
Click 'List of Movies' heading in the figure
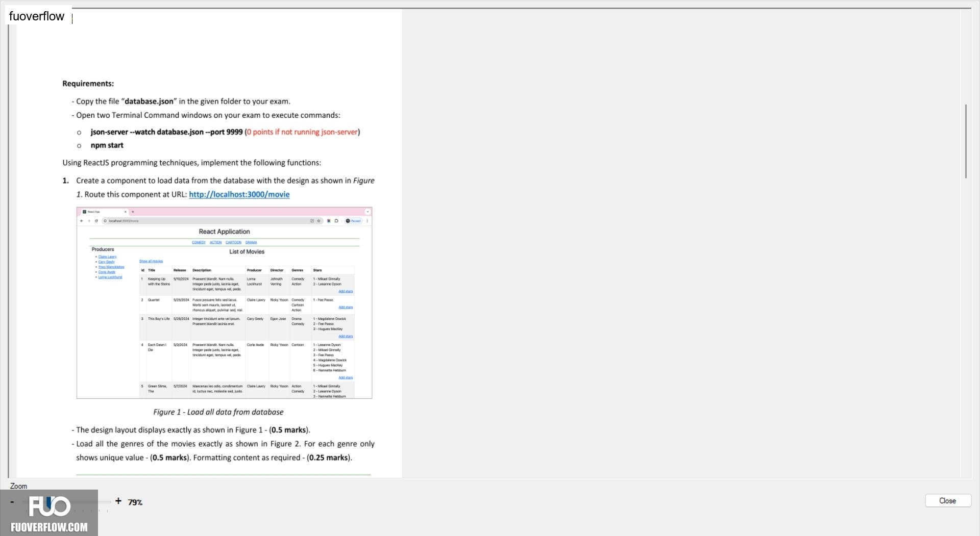point(247,251)
